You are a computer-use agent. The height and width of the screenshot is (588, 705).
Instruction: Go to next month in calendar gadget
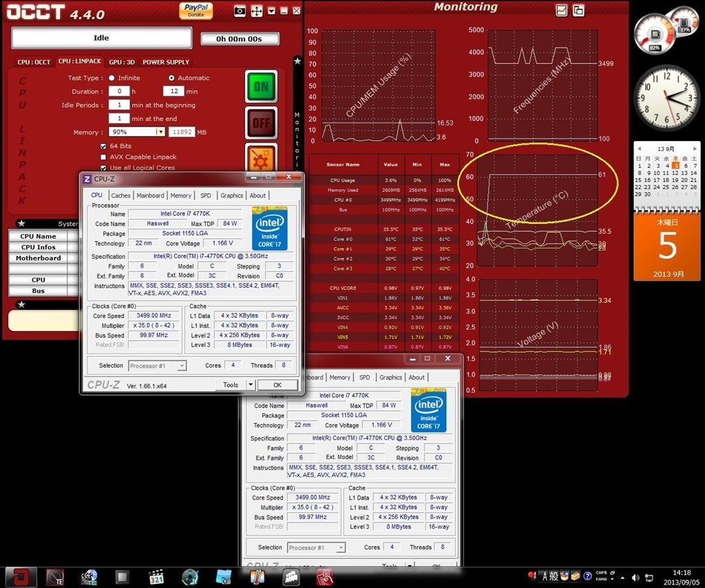695,148
